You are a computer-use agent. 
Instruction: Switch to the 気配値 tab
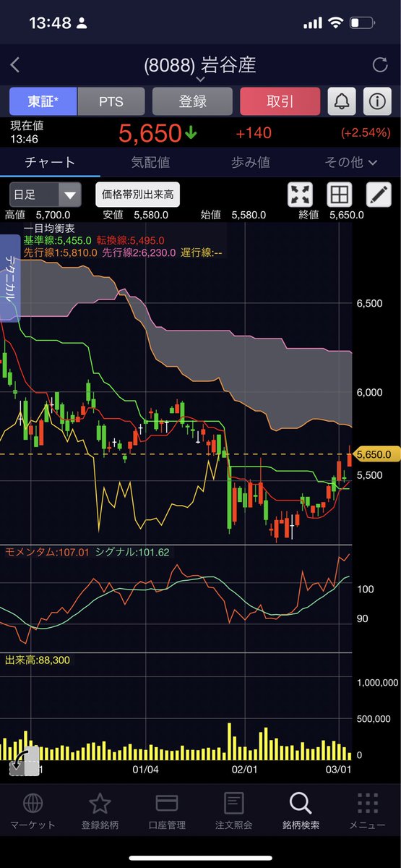tap(150, 162)
